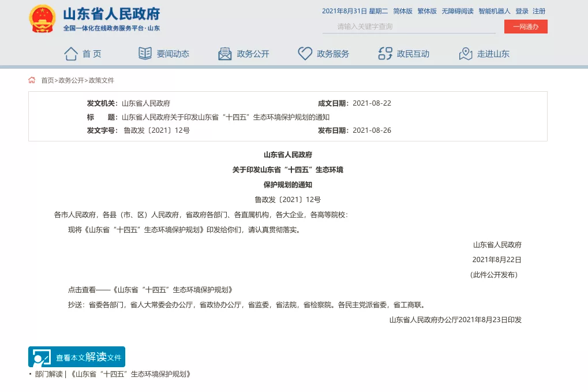The image size is (588, 392).
Task: Click the （此件公开发布） note
Action: pos(495,275)
